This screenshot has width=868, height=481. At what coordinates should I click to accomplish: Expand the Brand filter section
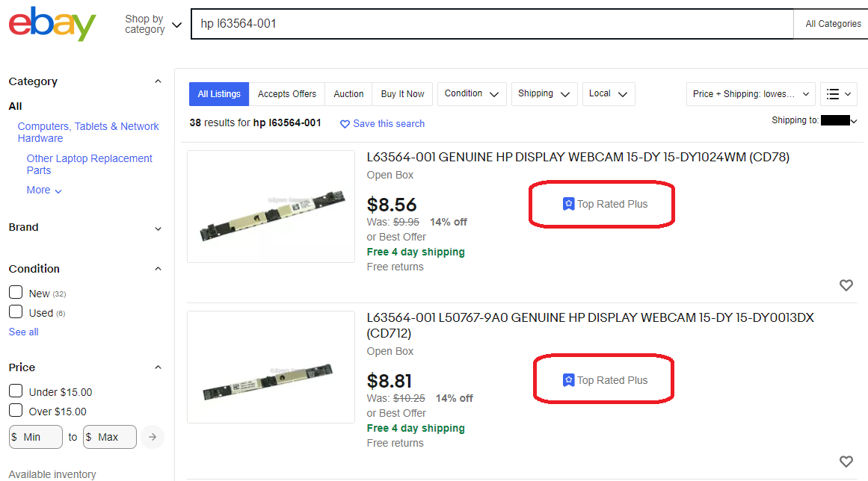[85, 228]
